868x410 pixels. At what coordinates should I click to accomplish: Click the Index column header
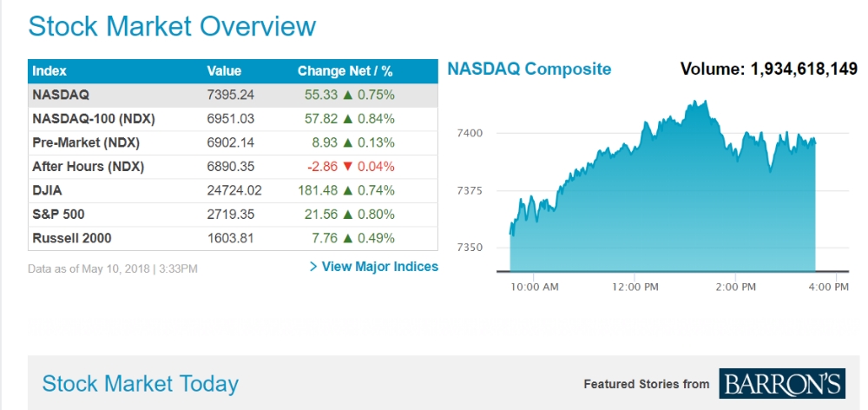point(49,71)
